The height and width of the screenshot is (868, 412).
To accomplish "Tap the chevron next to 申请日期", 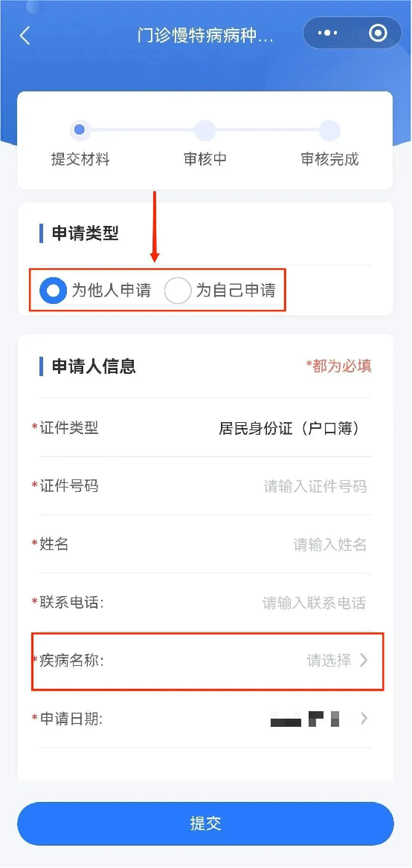I will tap(364, 719).
